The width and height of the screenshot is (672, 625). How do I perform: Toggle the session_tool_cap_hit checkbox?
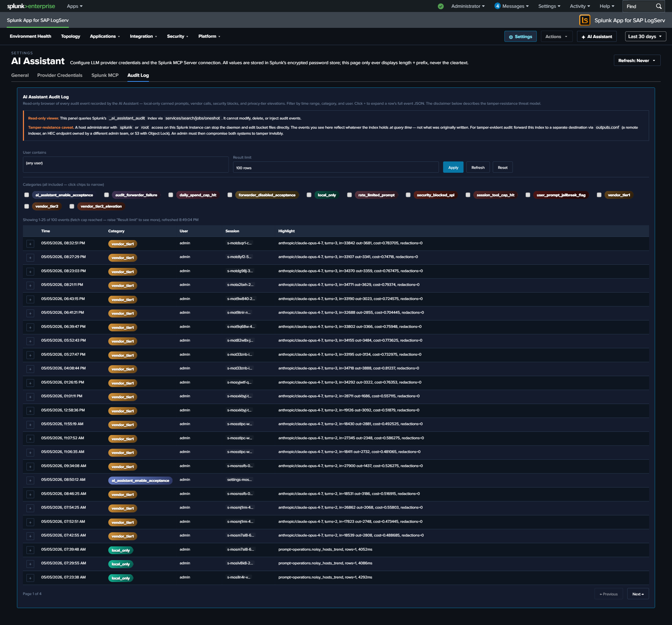(x=468, y=195)
